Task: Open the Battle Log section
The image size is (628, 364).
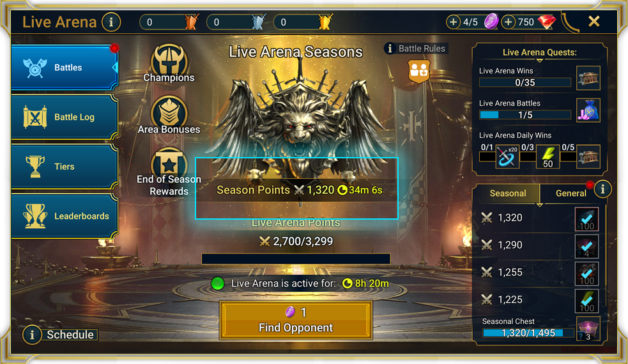Action: 65,117
